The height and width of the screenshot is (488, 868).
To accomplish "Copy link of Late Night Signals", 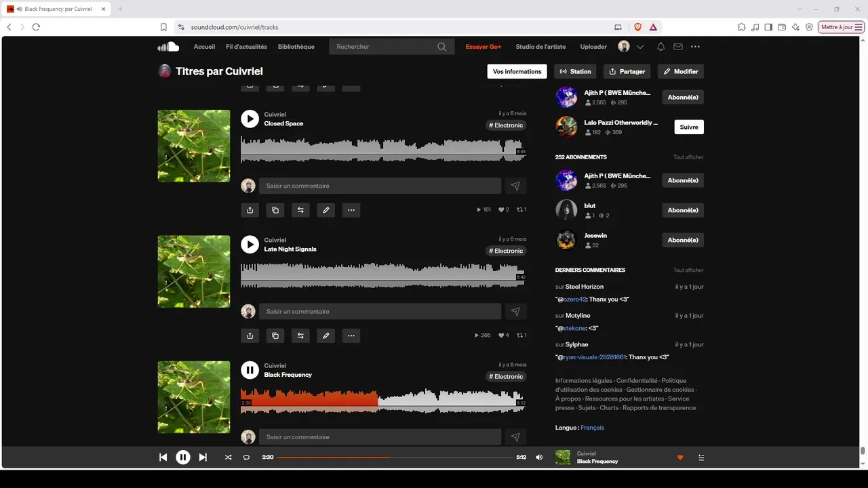I will (x=275, y=335).
